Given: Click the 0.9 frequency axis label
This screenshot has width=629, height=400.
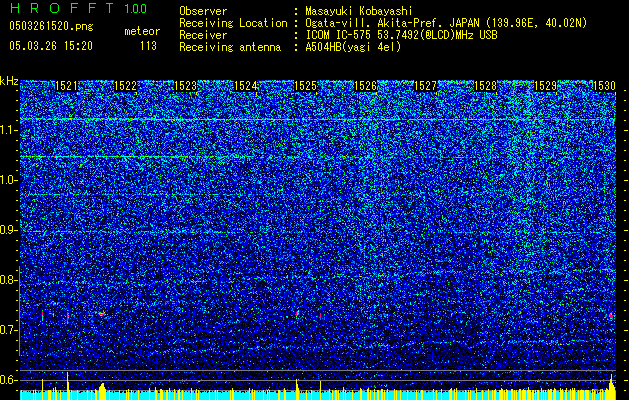Looking at the screenshot, I should [x=8, y=230].
